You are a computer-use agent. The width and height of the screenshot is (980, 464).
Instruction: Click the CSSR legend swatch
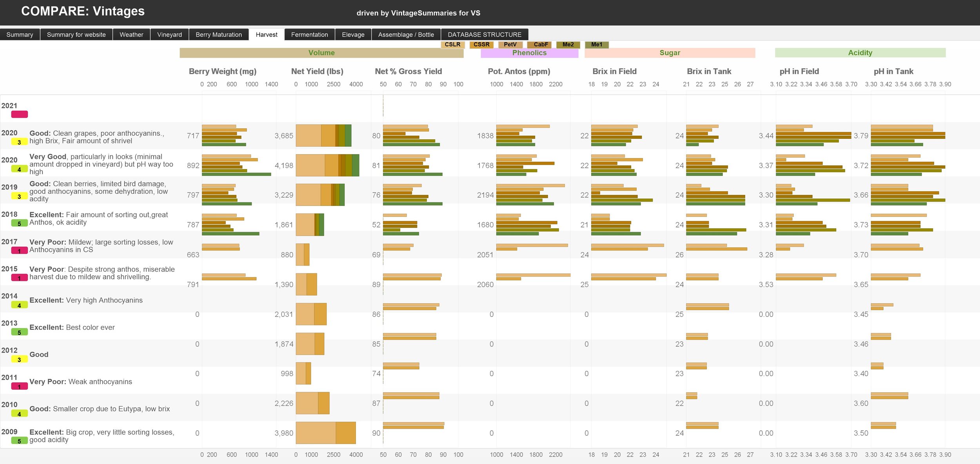(481, 45)
